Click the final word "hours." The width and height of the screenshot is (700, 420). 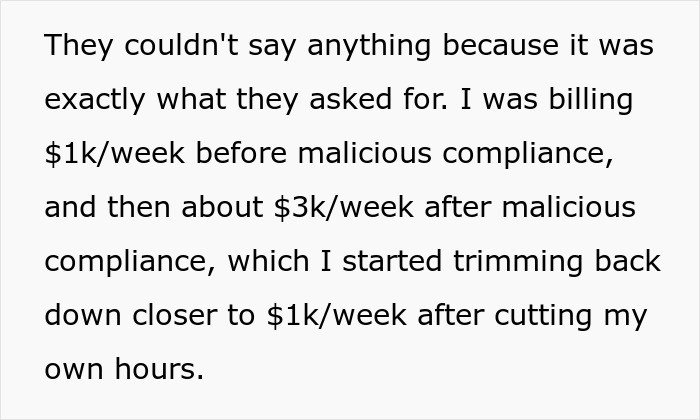pos(159,369)
